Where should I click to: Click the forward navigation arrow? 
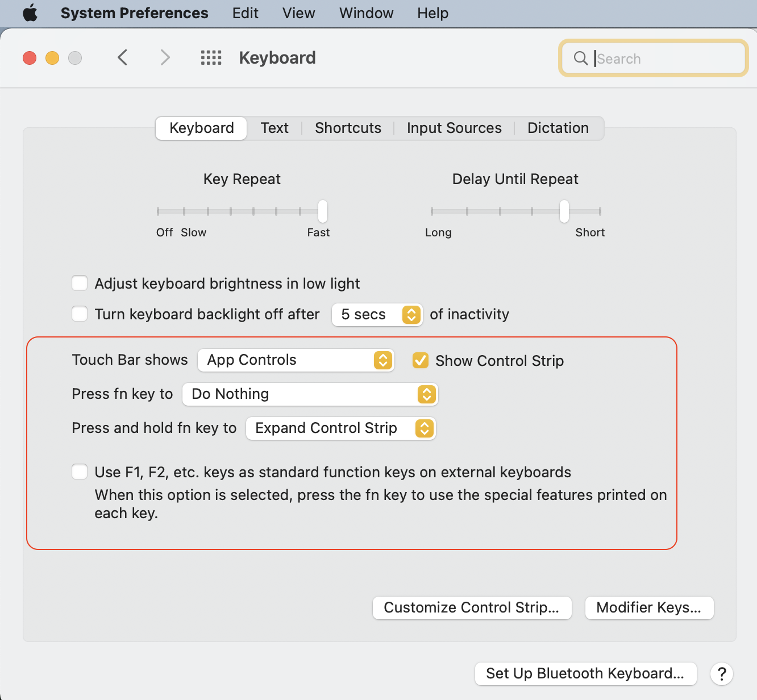point(165,57)
